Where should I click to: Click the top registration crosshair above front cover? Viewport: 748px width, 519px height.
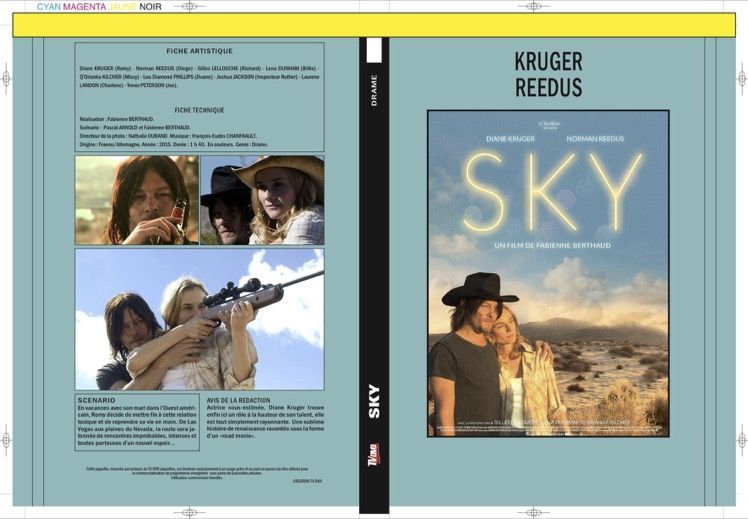click(533, 6)
